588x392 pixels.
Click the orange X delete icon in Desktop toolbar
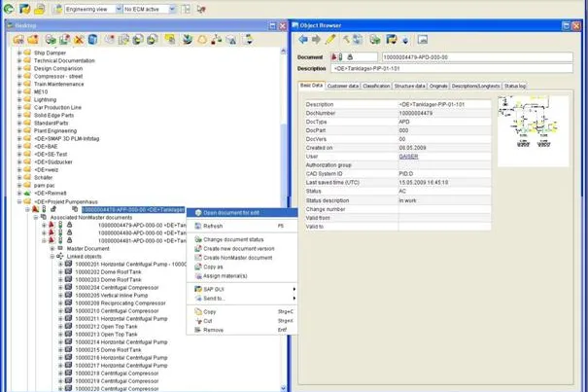click(x=79, y=40)
